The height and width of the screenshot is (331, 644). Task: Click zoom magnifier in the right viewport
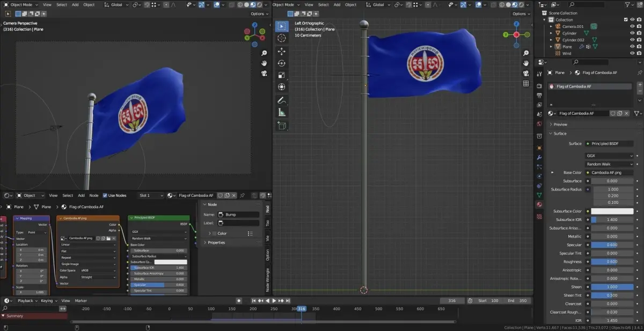pos(526,53)
